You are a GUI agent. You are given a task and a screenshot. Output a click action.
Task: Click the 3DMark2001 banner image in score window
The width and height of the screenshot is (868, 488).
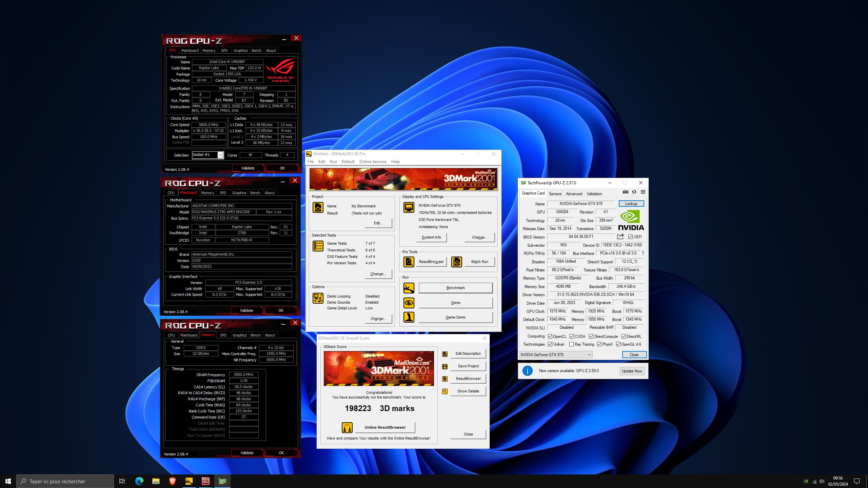(379, 369)
